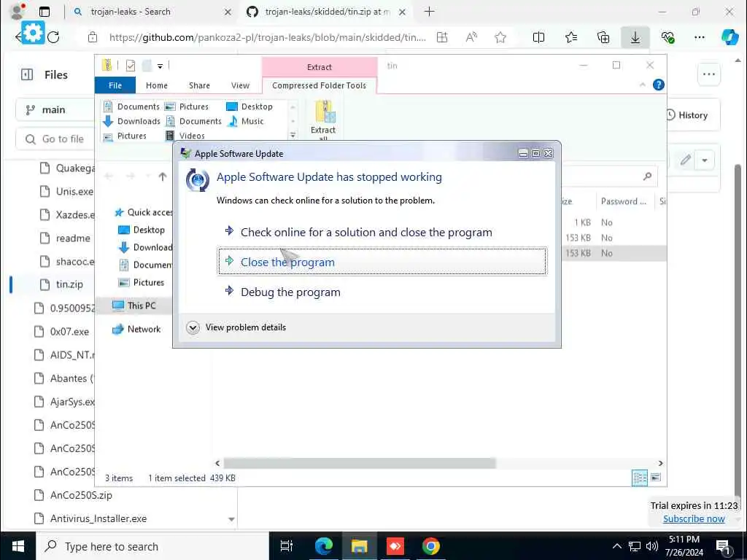747x560 pixels.
Task: Select Music extract destination in ribbon
Action: (x=246, y=121)
